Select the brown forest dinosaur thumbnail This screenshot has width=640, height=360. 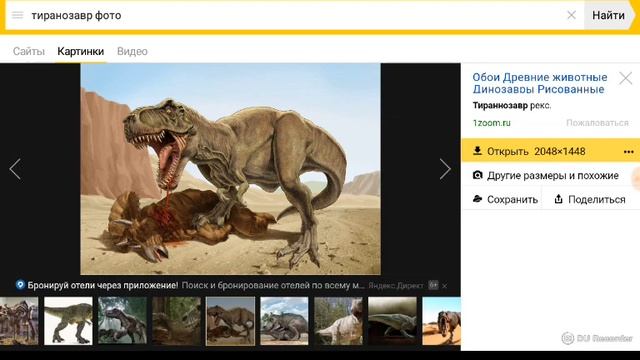pos(176,321)
